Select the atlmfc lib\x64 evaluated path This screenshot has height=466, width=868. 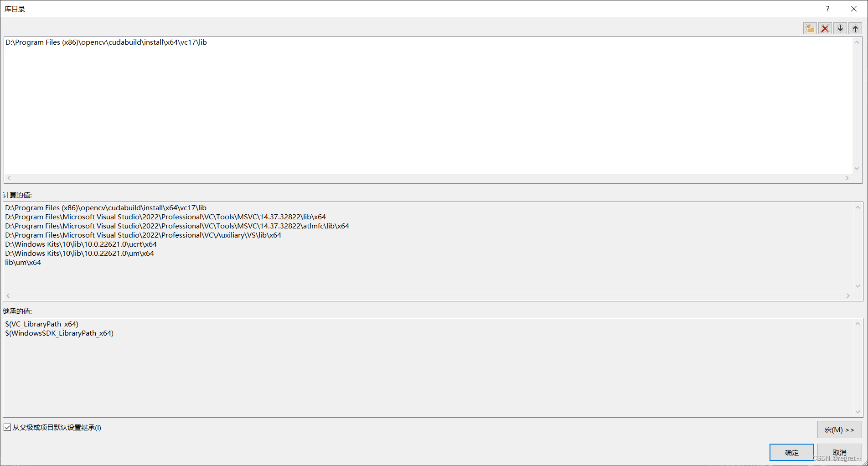[177, 226]
